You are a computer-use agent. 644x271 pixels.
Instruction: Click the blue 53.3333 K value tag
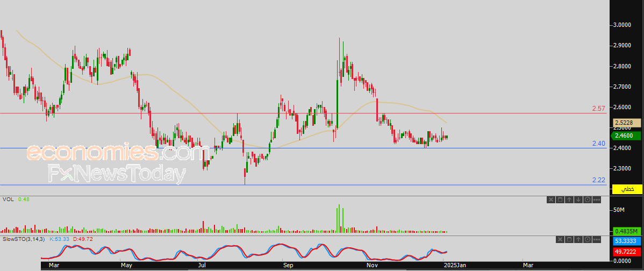[x=627, y=240]
